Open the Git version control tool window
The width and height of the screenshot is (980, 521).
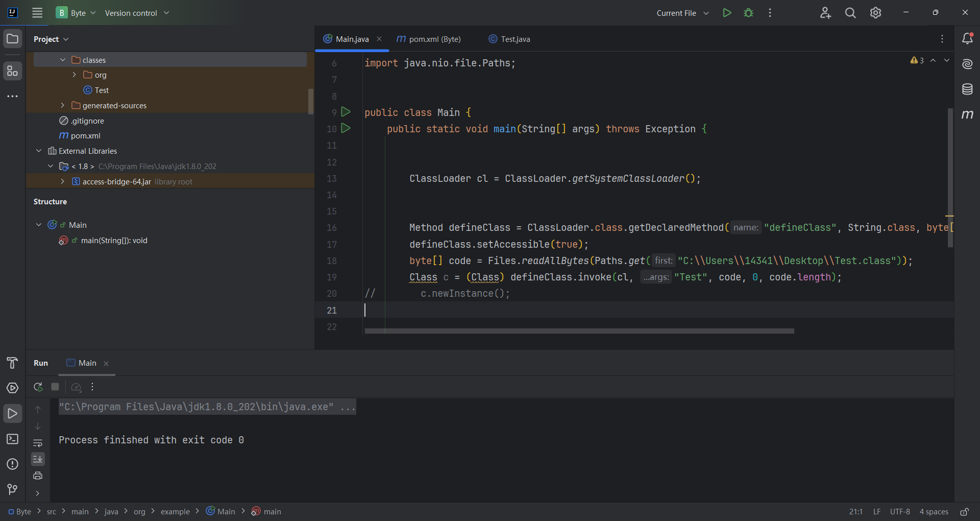coord(12,489)
